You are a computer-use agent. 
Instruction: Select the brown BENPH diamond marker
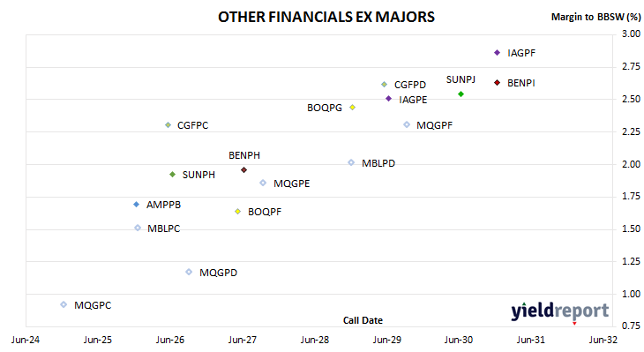point(243,169)
